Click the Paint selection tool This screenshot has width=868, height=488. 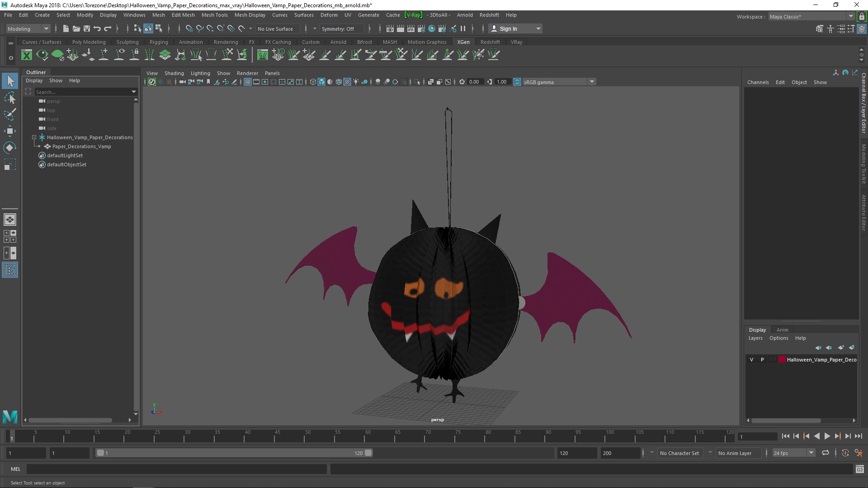pos(9,114)
